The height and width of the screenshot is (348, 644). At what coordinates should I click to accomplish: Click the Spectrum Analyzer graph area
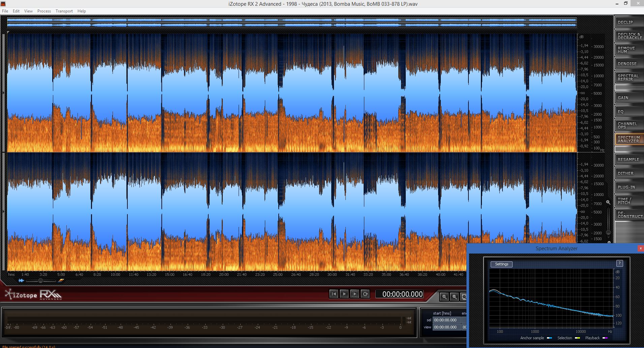pyautogui.click(x=551, y=298)
